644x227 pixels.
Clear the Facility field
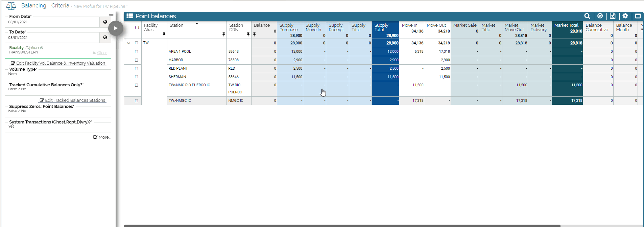(100, 53)
